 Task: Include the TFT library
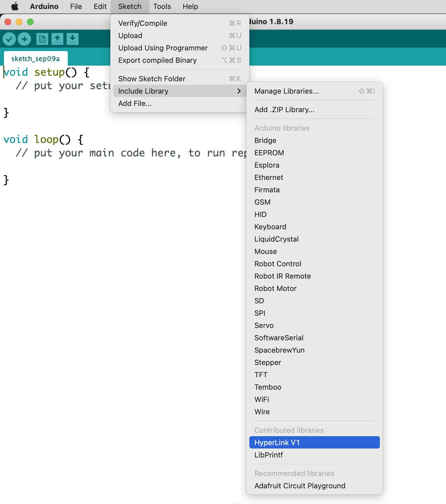tap(315, 375)
